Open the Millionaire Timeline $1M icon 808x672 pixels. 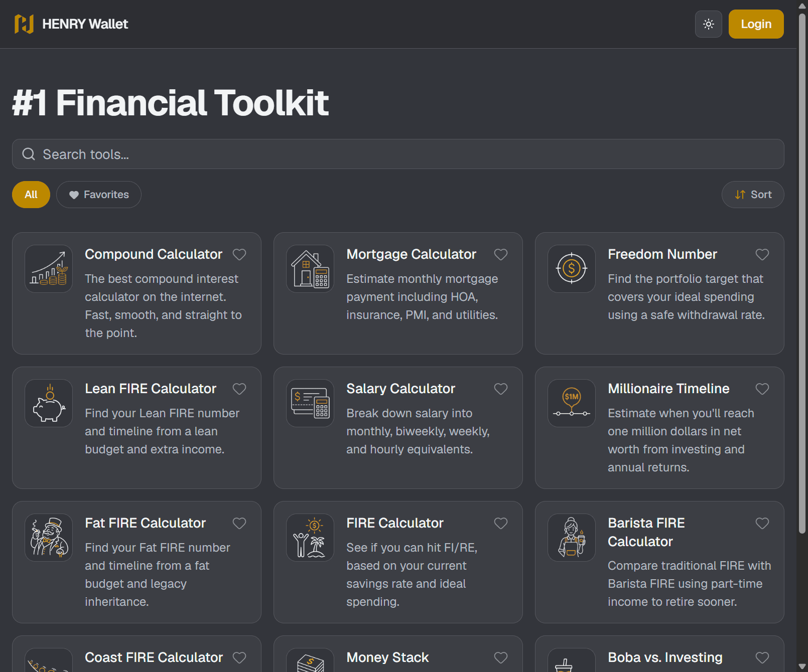pyautogui.click(x=572, y=403)
